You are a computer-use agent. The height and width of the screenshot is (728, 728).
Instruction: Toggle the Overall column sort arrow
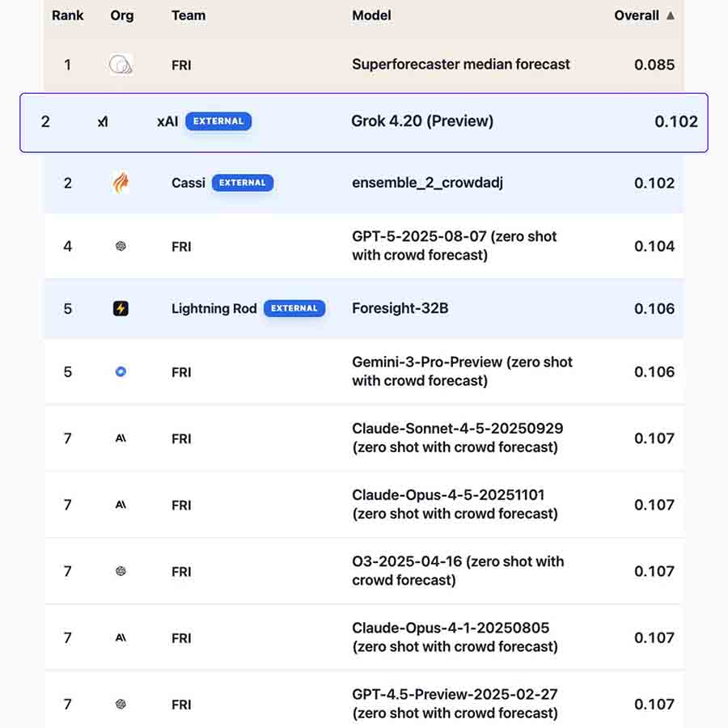click(671, 15)
